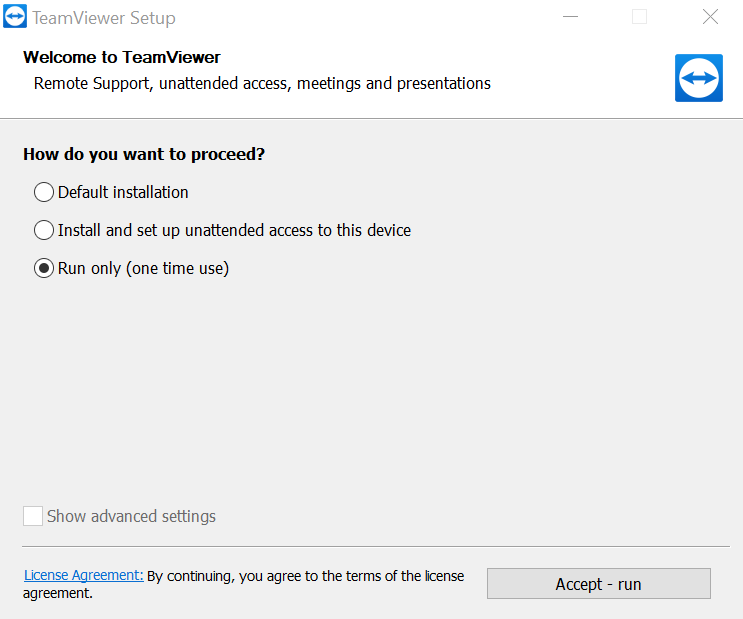
Task: Click the large TeamViewer logo in header
Action: [x=699, y=78]
